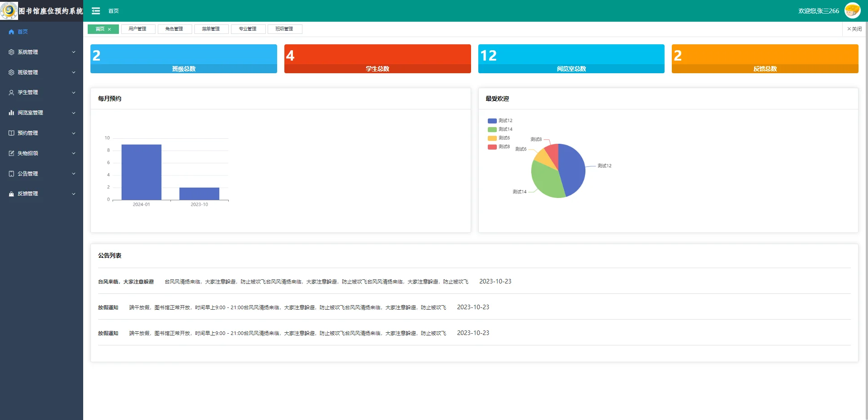
Task: Click the 班级总数 statistics card
Action: click(184, 59)
